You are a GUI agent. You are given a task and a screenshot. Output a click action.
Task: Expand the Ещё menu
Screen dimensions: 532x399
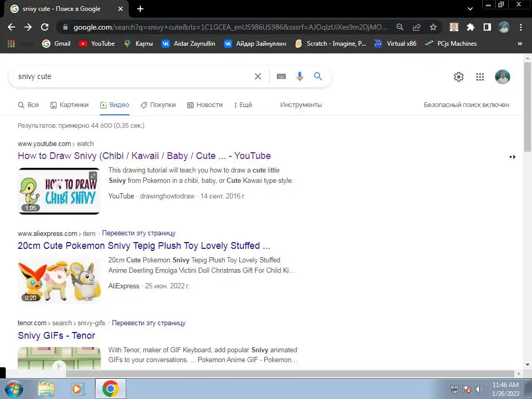(243, 105)
